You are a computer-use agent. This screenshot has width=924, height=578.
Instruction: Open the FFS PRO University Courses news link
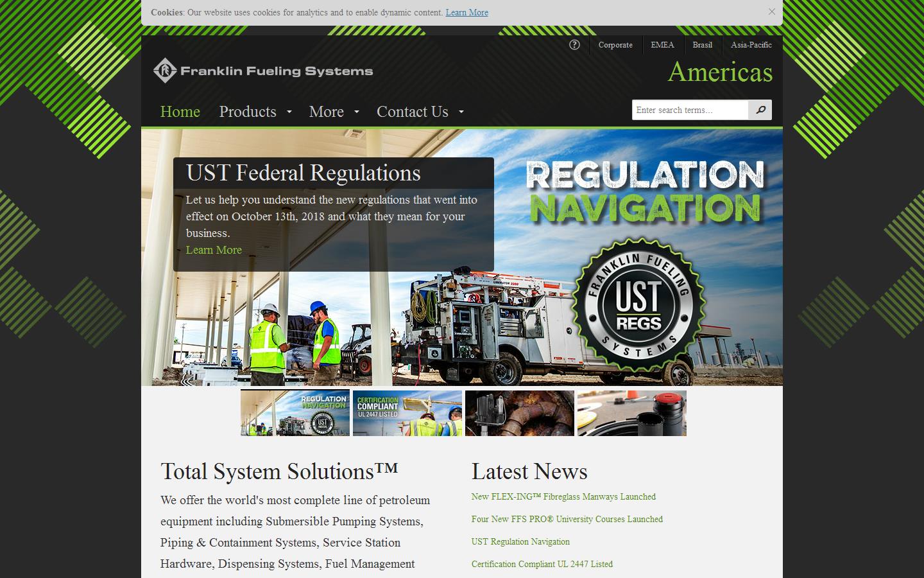click(567, 519)
